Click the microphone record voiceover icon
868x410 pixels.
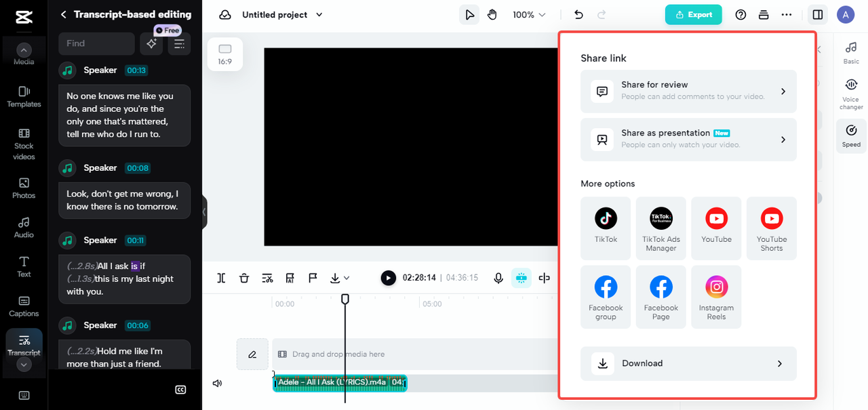498,278
